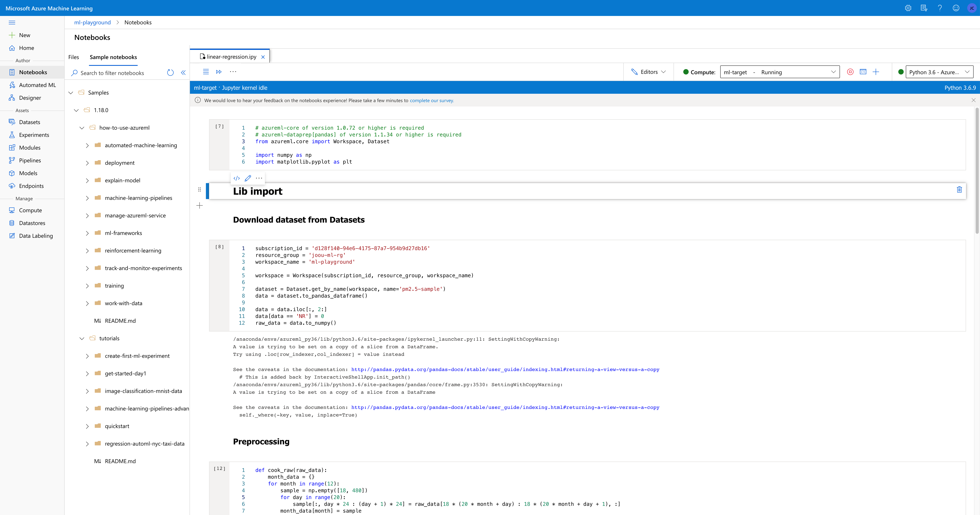
Task: Switch to the Files tab
Action: tap(73, 57)
